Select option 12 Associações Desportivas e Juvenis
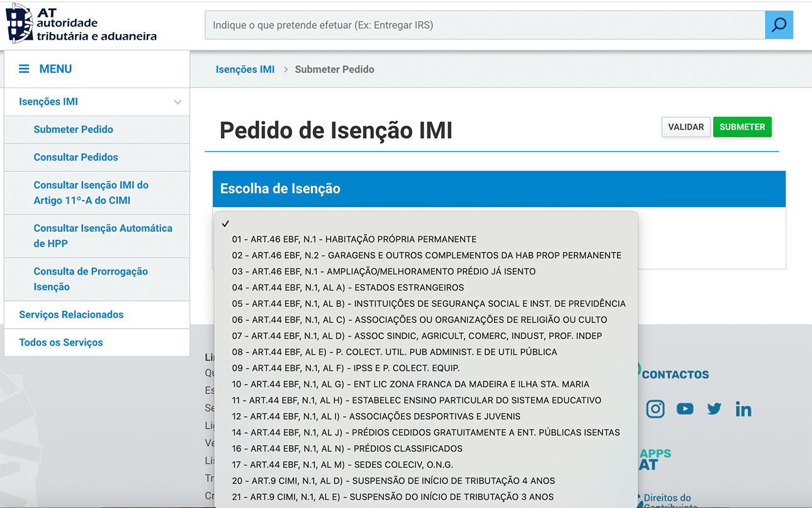The width and height of the screenshot is (812, 508). click(x=376, y=417)
